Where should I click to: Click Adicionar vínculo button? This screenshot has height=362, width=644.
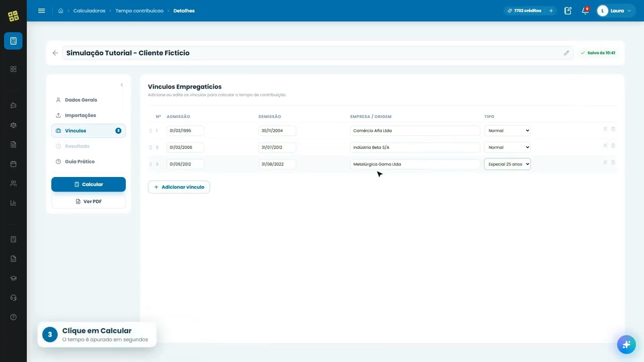[x=179, y=187]
